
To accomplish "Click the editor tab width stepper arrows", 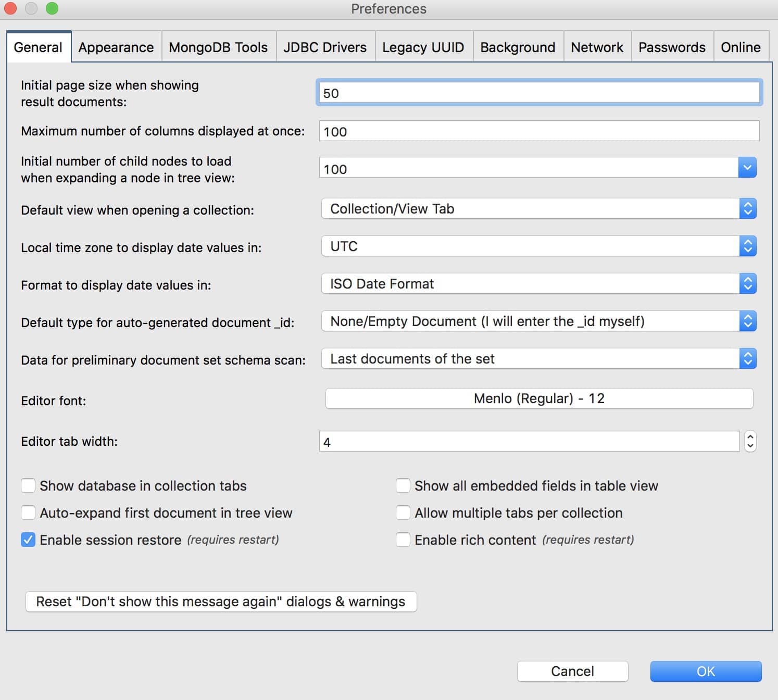I will coord(750,442).
